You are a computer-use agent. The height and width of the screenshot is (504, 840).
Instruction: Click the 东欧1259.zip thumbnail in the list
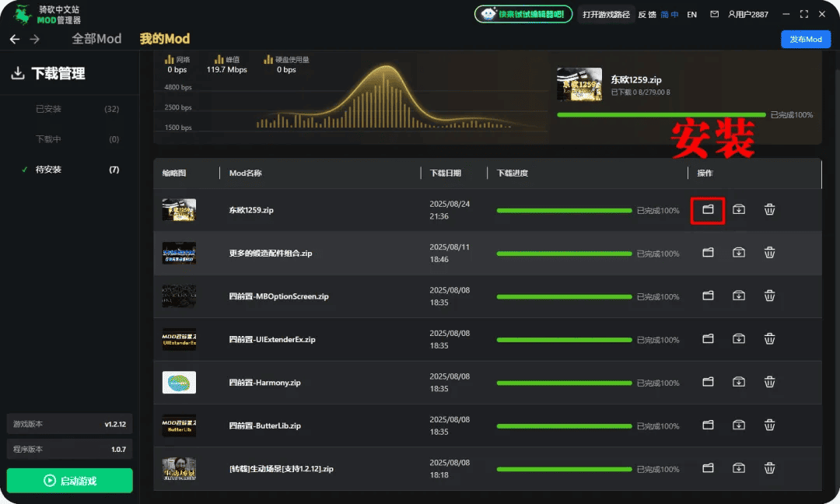(x=179, y=210)
